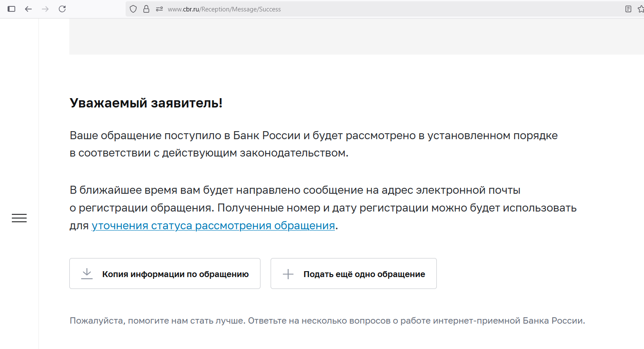
Task: Open the hamburger menu on the left sidebar
Action: click(x=19, y=218)
